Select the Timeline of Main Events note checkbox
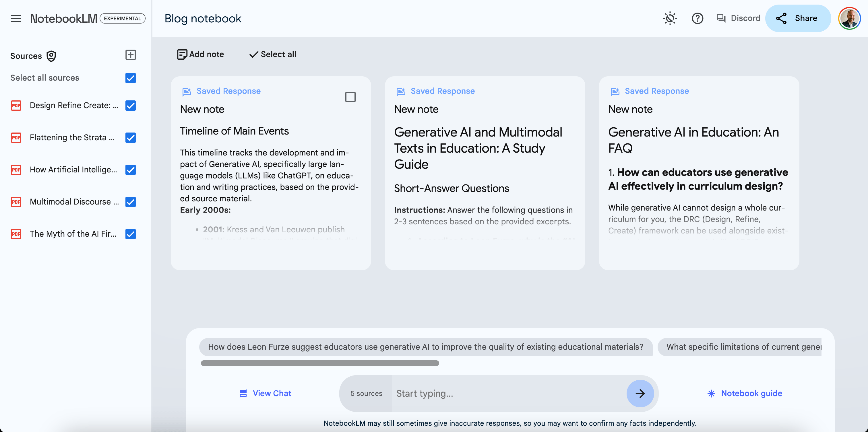This screenshot has width=868, height=432. [x=350, y=97]
